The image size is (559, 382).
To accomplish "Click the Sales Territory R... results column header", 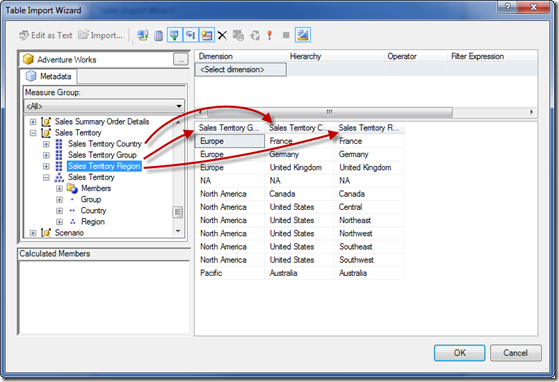I will tap(369, 128).
